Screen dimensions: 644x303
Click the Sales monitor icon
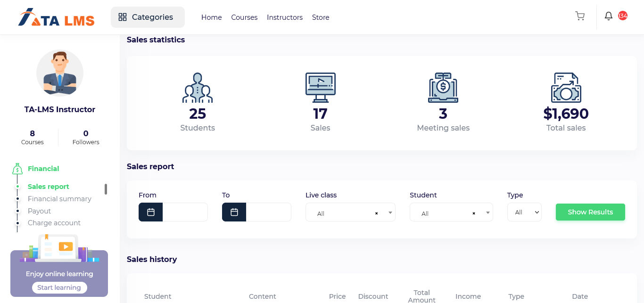pyautogui.click(x=320, y=87)
